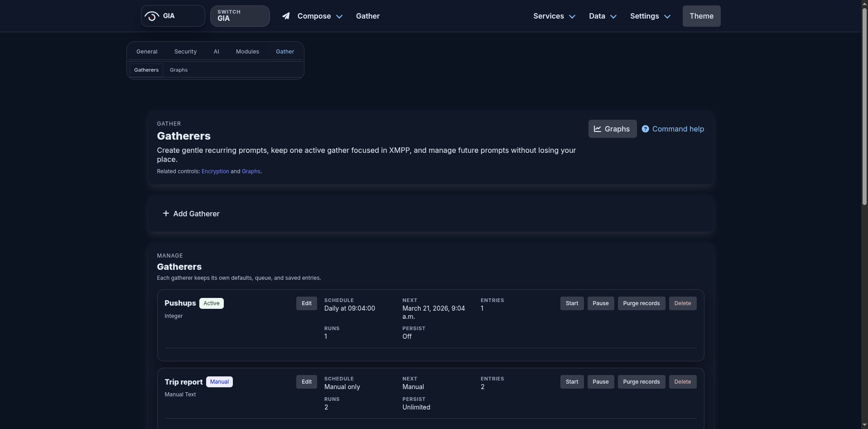Click the Theme button
The height and width of the screenshot is (429, 868).
(701, 16)
